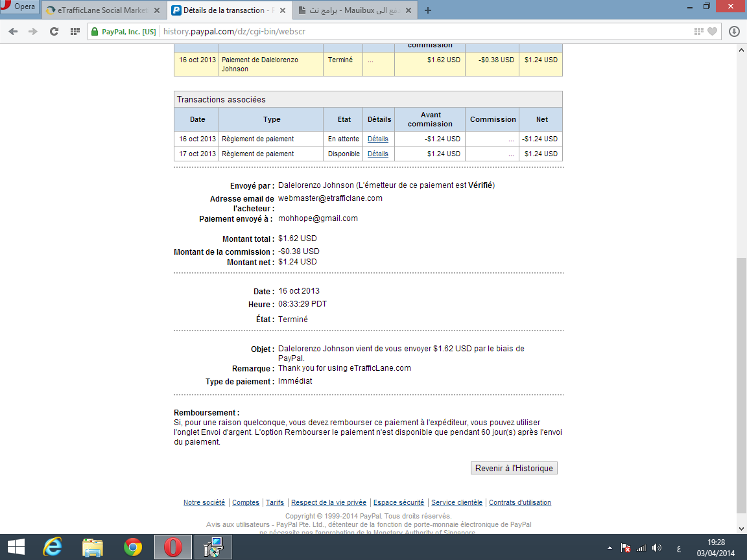Click the address mohhope@gmail.com

click(318, 218)
